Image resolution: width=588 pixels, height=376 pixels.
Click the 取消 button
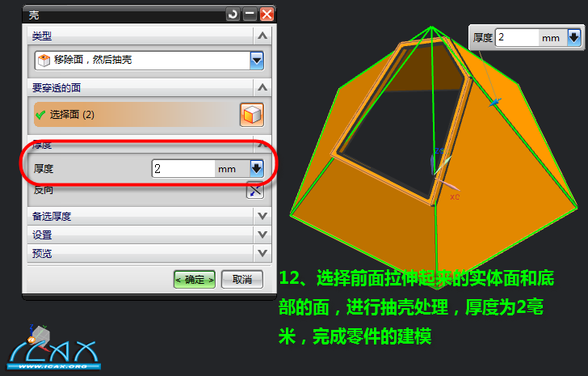(x=241, y=280)
